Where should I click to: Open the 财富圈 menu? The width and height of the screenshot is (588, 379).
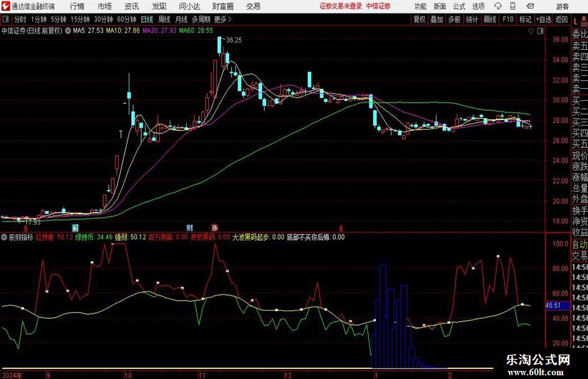point(223,6)
